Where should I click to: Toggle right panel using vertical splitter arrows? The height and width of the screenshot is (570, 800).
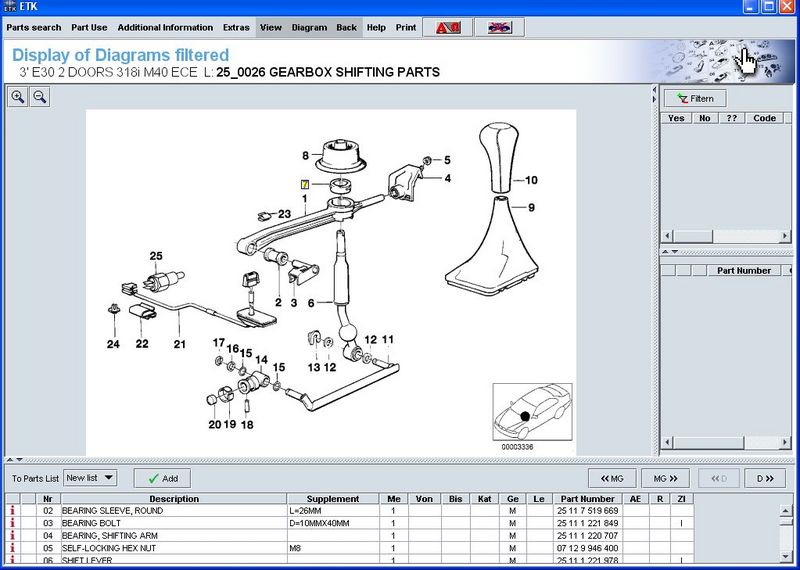point(655,94)
